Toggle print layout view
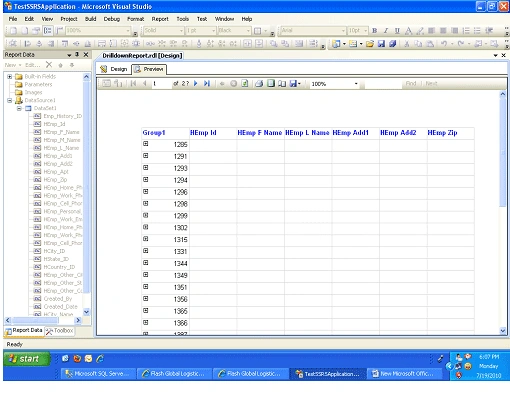Screen dimensions: 510x393 pyautogui.click(x=271, y=83)
